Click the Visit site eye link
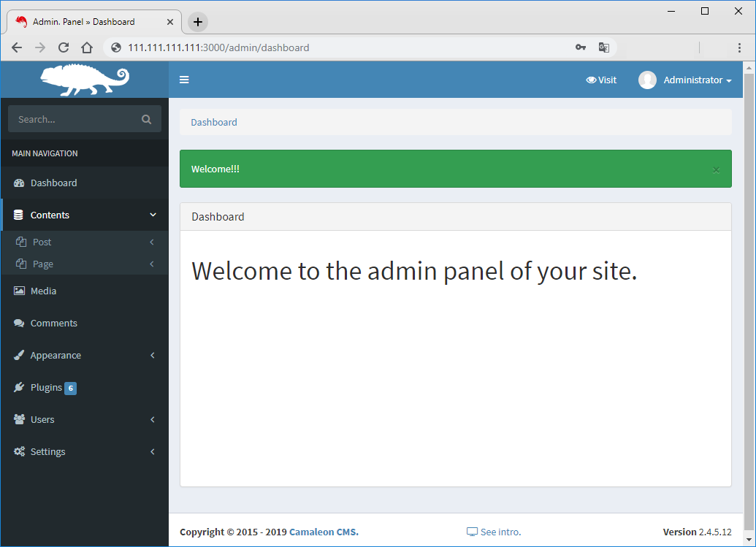Image resolution: width=756 pixels, height=547 pixels. [601, 80]
